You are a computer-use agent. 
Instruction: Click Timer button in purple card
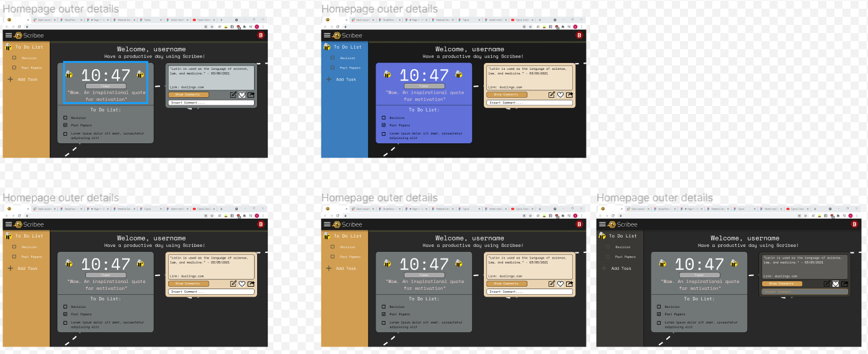tap(425, 86)
